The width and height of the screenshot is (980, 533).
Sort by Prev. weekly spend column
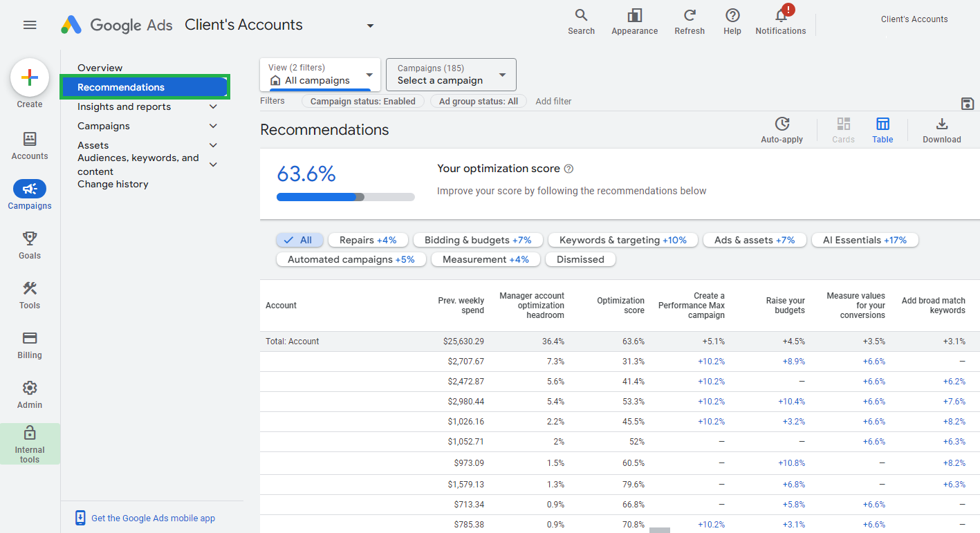(461, 306)
